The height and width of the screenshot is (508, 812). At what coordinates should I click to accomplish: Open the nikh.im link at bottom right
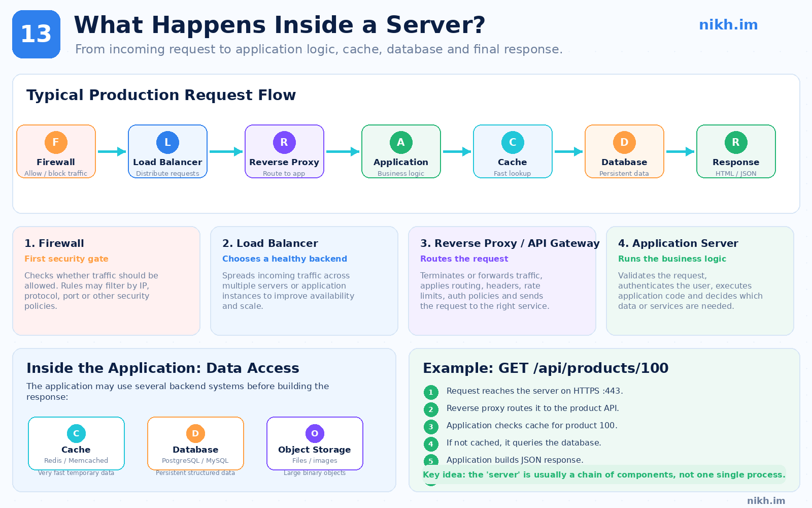point(766,500)
